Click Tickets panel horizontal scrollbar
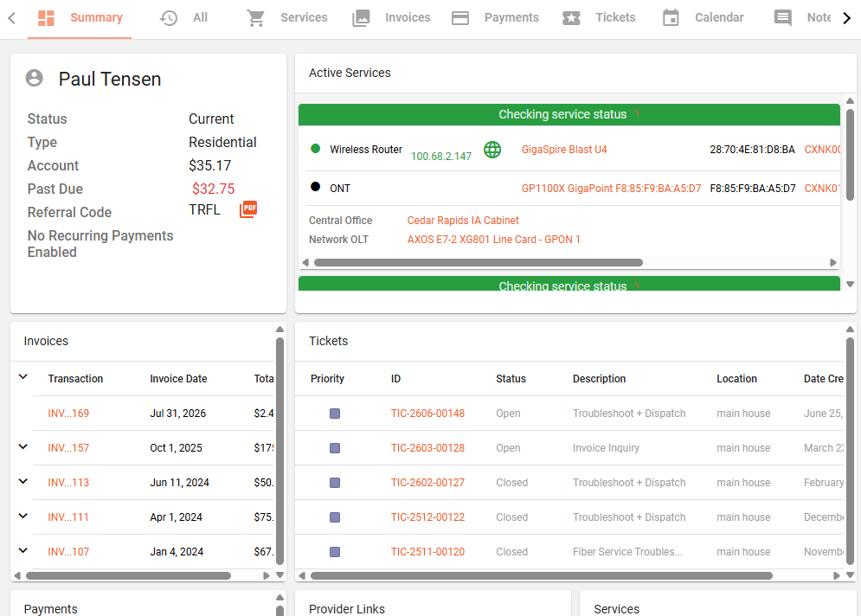The image size is (861, 616). (x=542, y=575)
